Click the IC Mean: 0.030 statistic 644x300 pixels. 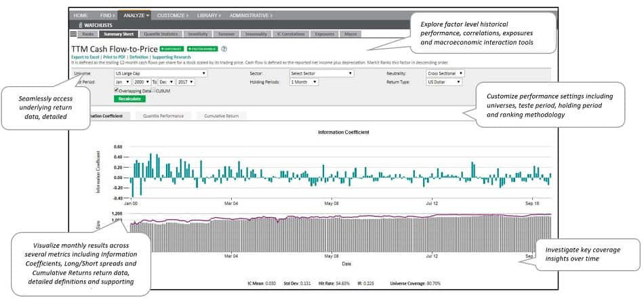262,284
